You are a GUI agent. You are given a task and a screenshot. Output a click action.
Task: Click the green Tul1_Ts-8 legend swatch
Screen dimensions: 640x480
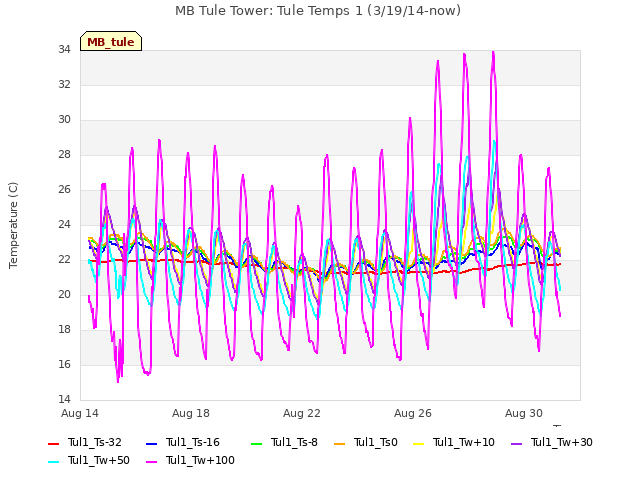pos(256,443)
